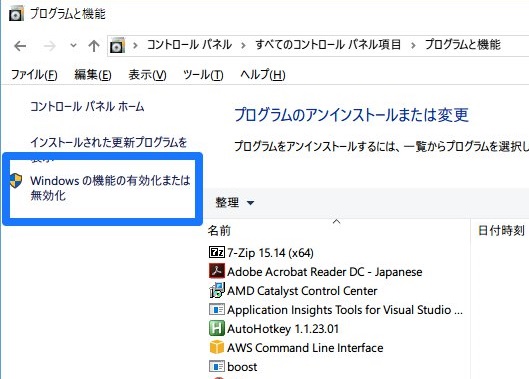Click the boost entry icon
The image size is (529, 379).
[217, 366]
